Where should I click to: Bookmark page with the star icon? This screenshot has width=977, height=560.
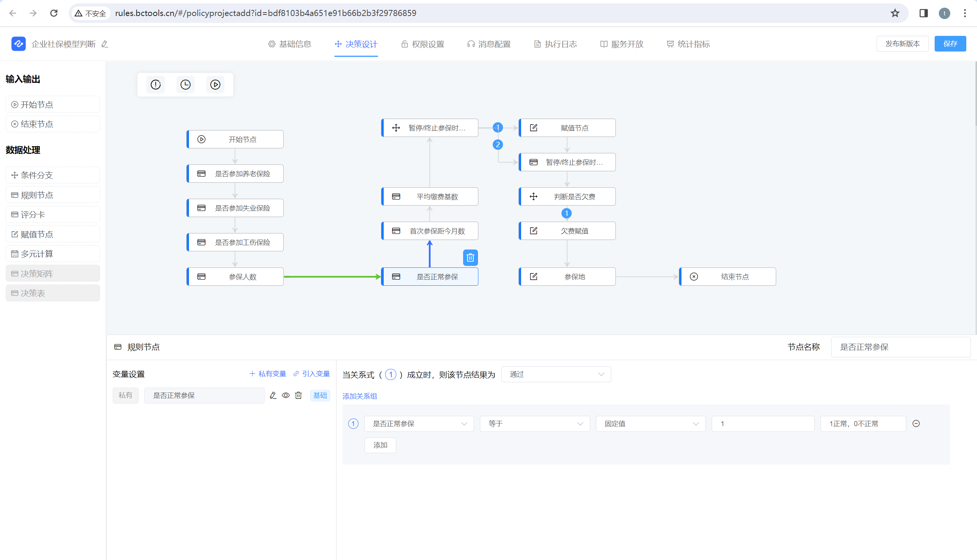[x=895, y=13]
